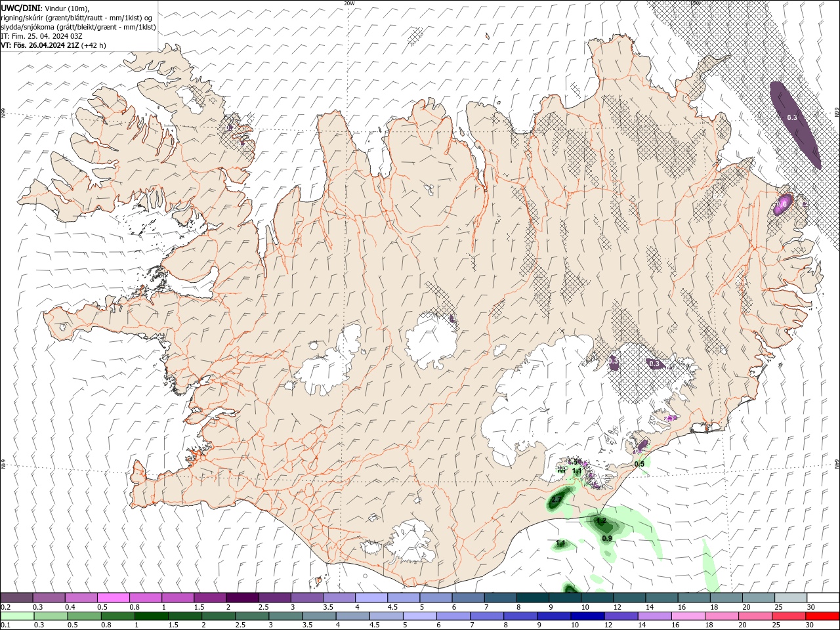This screenshot has height=630, width=840.
Task: Click the large purple snowfall blob offshore northeast
Action: pyautogui.click(x=795, y=125)
